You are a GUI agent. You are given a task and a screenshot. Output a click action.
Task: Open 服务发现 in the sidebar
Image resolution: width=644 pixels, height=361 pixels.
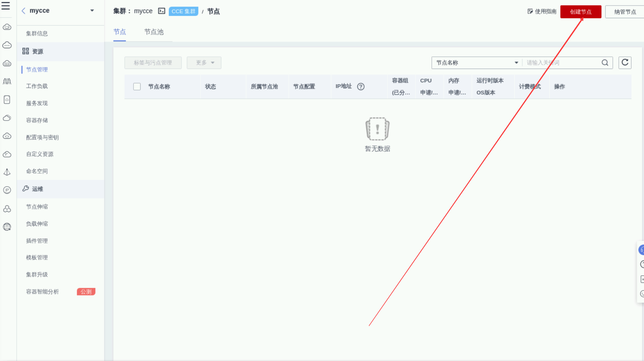37,103
